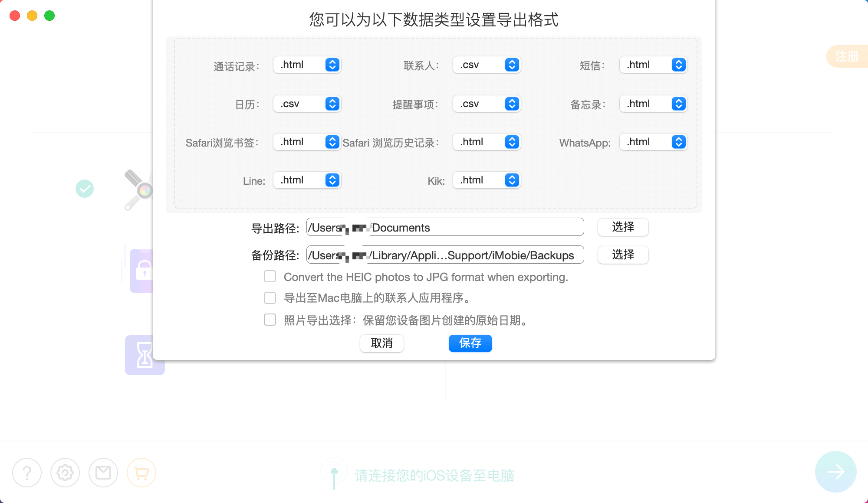868x503 pixels.
Task: Click the next arrow circle button
Action: [x=835, y=472]
